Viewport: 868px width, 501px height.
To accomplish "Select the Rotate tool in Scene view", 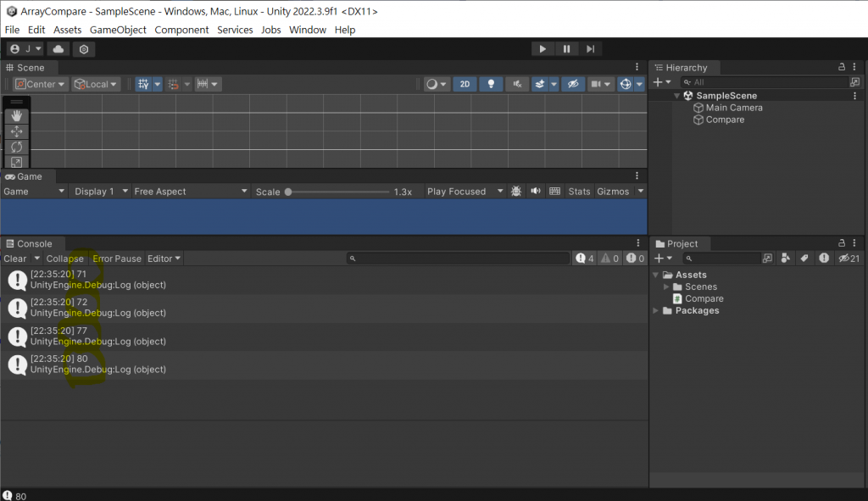I will (17, 147).
